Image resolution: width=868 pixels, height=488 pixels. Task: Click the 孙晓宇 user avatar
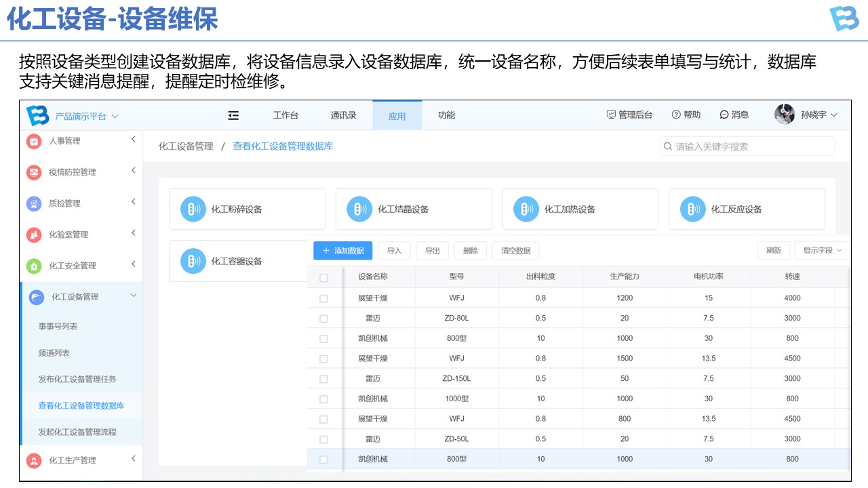785,115
